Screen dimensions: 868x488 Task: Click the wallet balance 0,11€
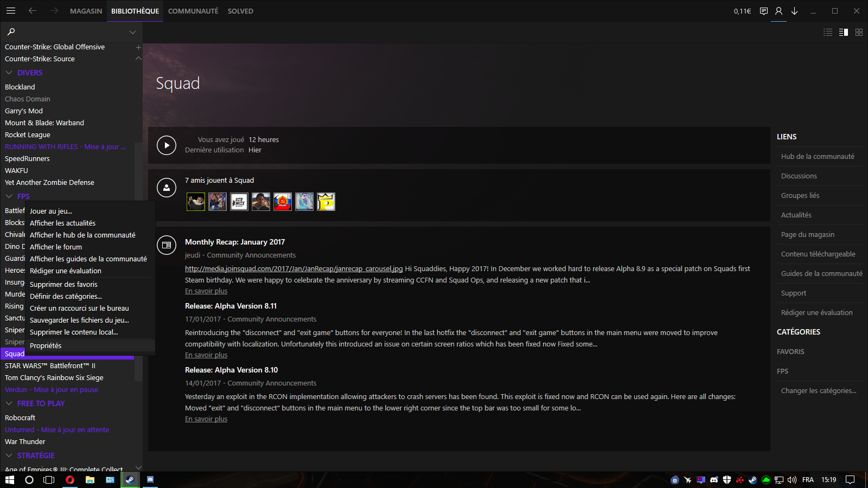(x=742, y=11)
